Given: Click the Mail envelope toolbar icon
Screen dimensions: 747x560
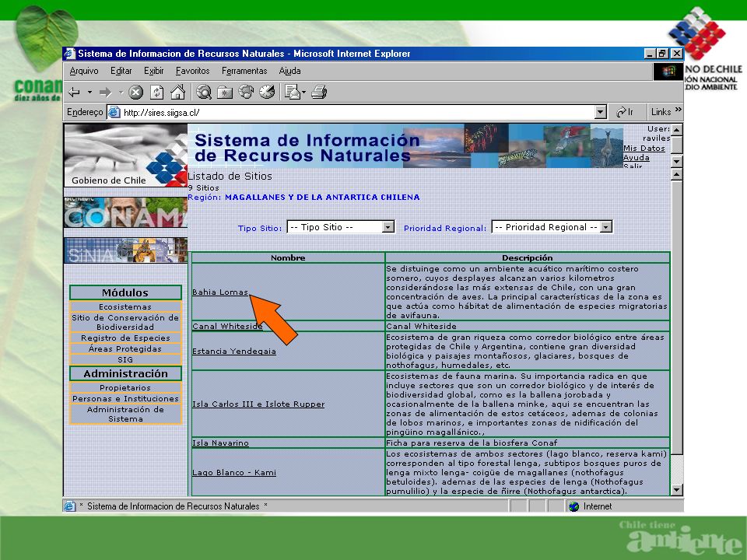Looking at the screenshot, I should [292, 92].
